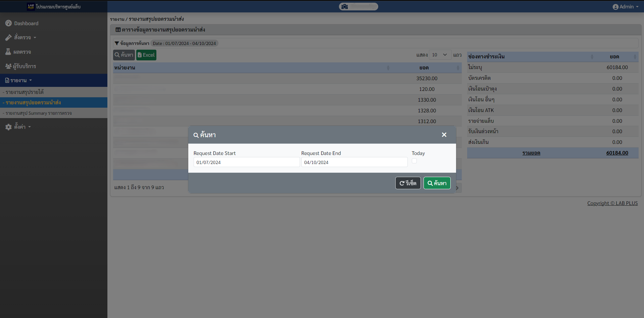Open the Copyright LAB PLUS link
Viewport: 644px width, 318px height.
tap(612, 203)
